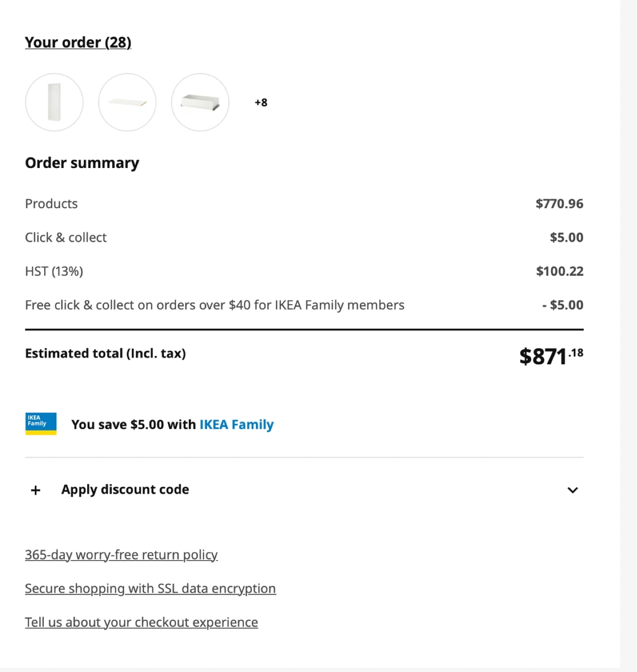The height and width of the screenshot is (672, 637).
Task: Click the HST (13%) label
Action: [54, 272]
